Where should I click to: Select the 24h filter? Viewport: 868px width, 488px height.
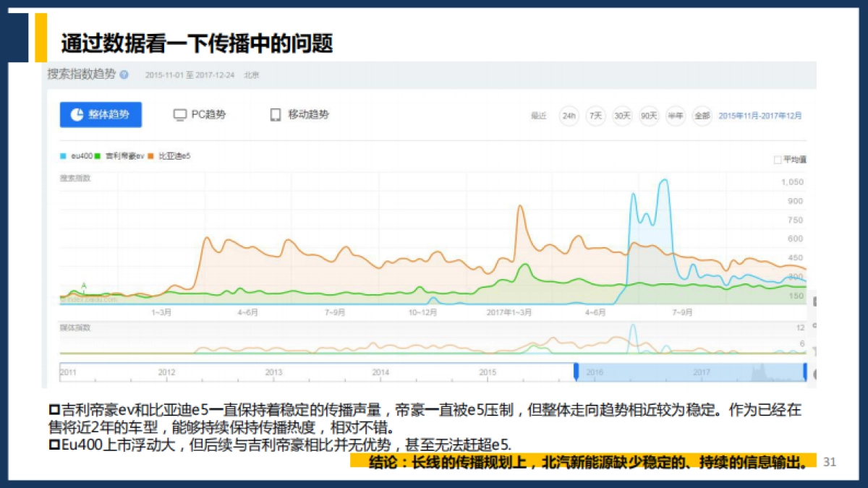coord(569,116)
